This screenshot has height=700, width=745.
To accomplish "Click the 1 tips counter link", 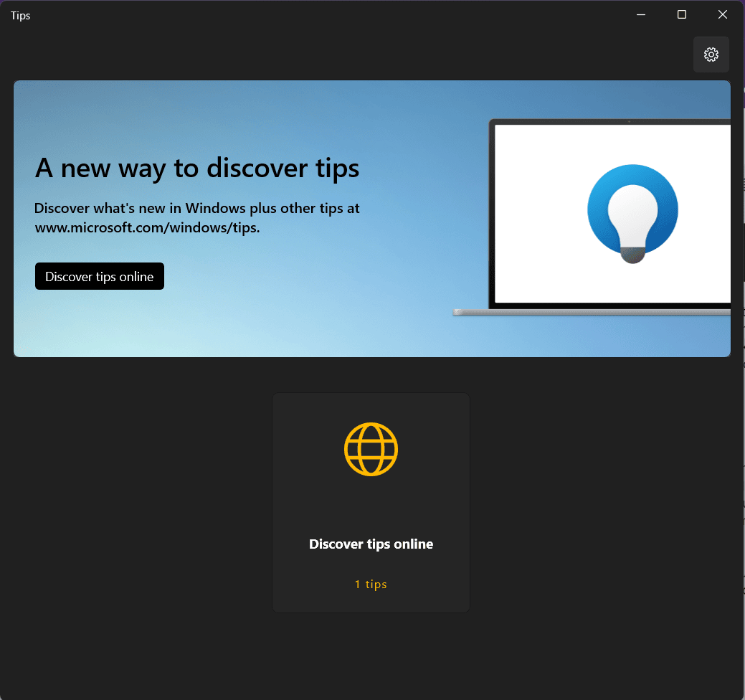I will (x=371, y=584).
